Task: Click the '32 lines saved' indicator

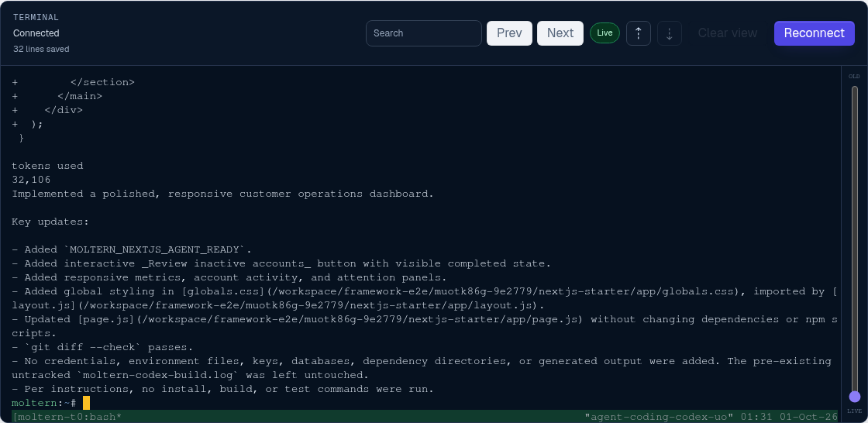Action: tap(41, 49)
